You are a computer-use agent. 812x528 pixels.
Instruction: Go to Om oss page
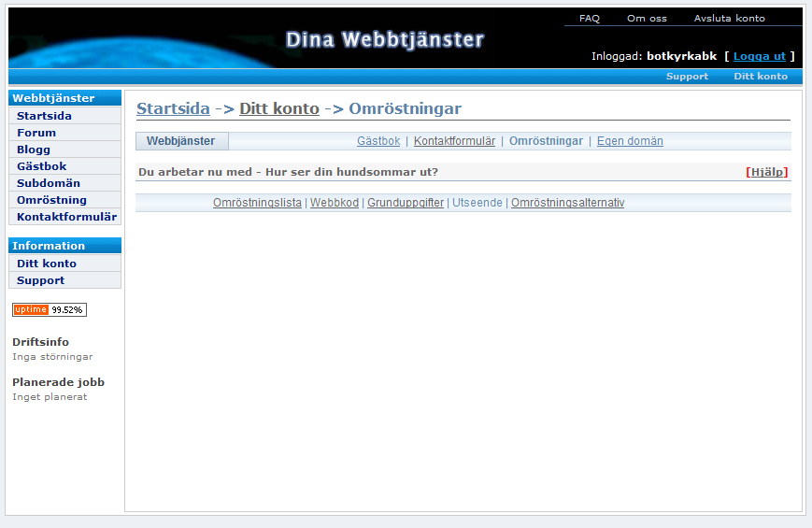tap(647, 18)
